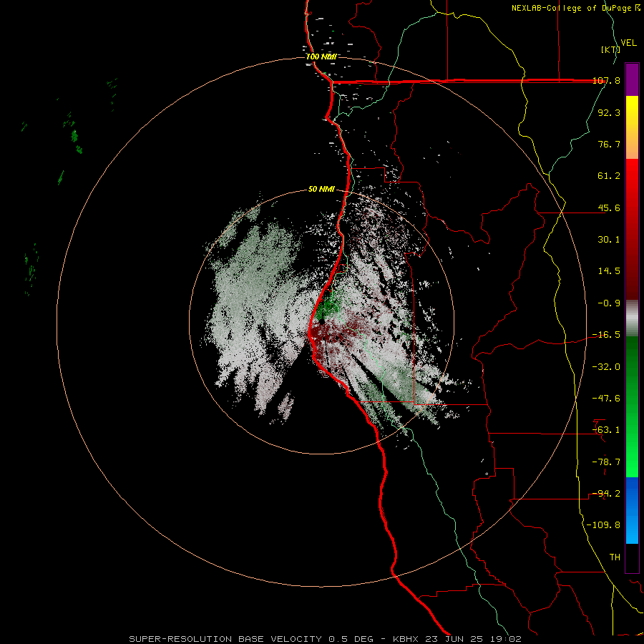Click the [KT] units label
Screen dimensions: 644x644
click(611, 49)
